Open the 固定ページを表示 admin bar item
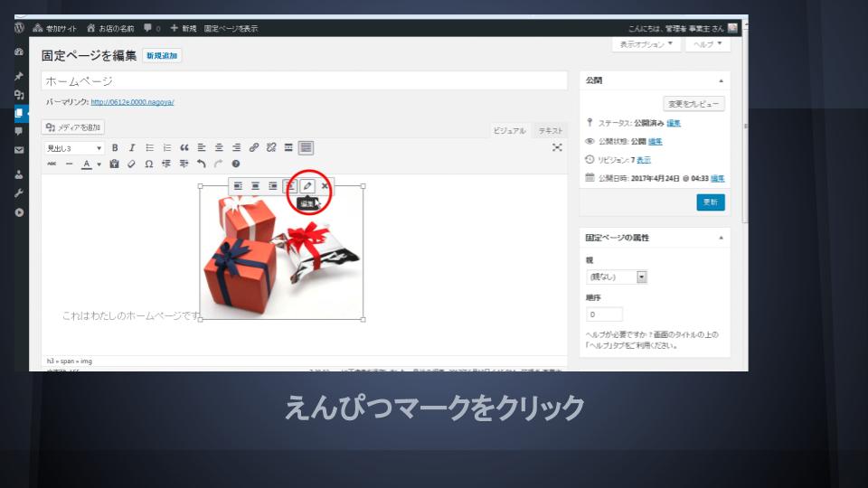 (231, 28)
